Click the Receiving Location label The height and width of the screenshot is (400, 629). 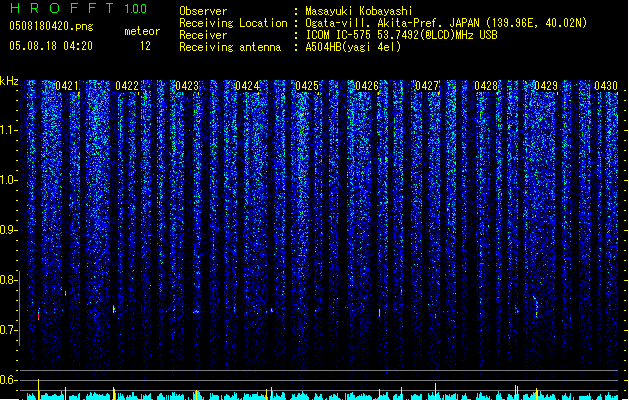click(x=233, y=23)
